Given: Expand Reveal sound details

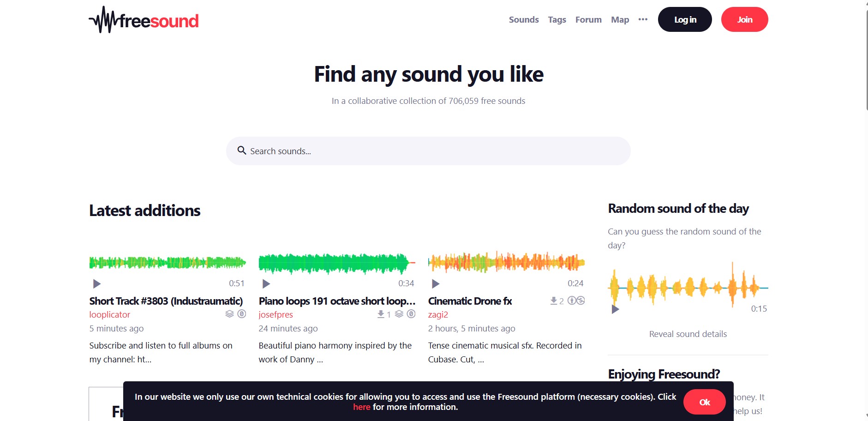Looking at the screenshot, I should pyautogui.click(x=688, y=334).
